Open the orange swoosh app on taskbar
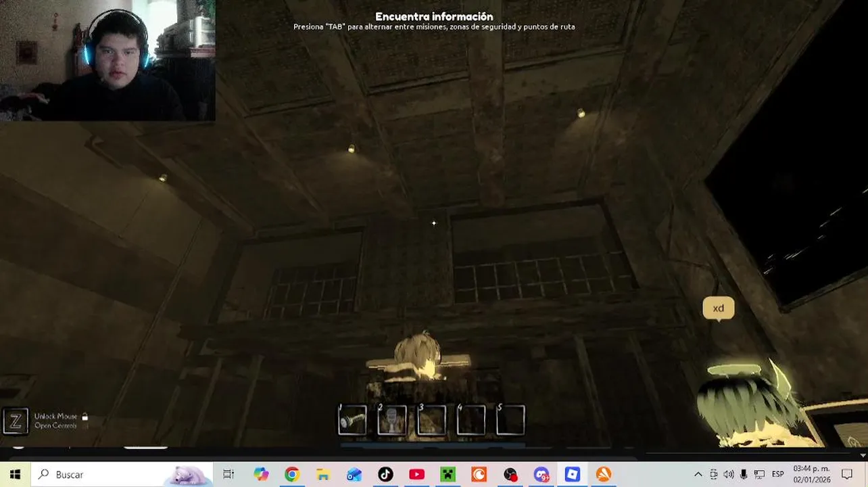This screenshot has width=868, height=487. click(x=604, y=474)
